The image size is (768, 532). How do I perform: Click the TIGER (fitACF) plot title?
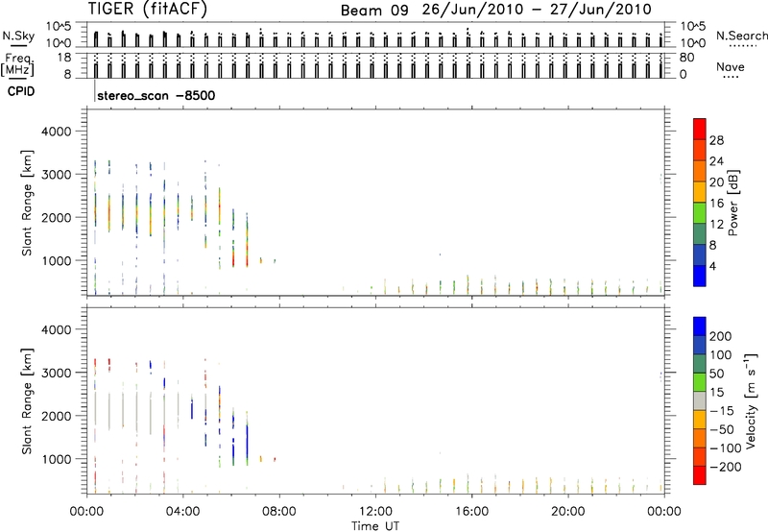coord(148,9)
